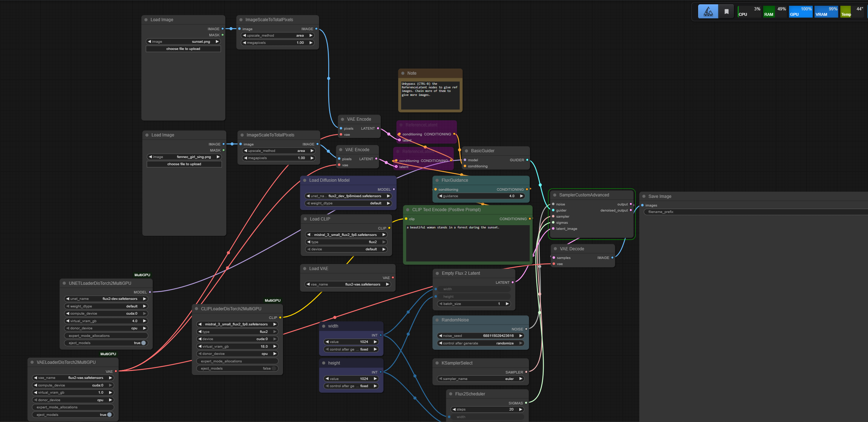Click the ship logo icon in top toolbar
The width and height of the screenshot is (868, 422).
(x=708, y=11)
